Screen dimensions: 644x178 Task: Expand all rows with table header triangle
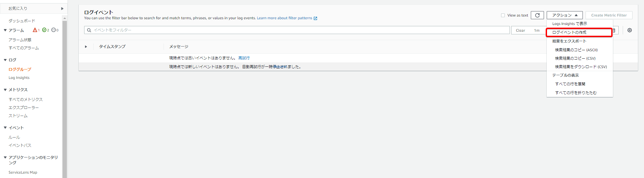[86, 47]
